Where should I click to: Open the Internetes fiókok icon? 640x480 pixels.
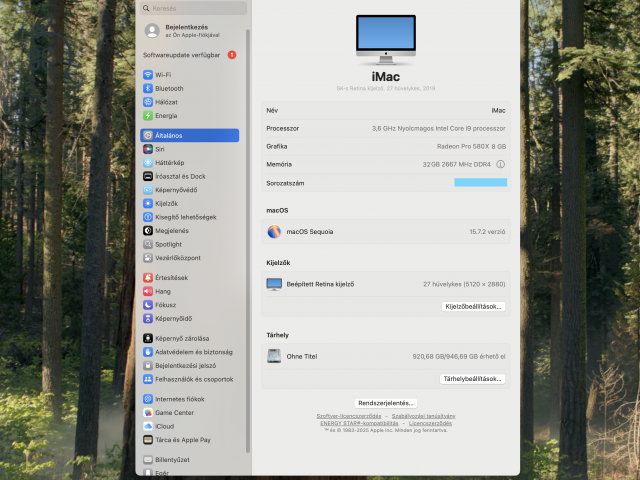(148, 399)
